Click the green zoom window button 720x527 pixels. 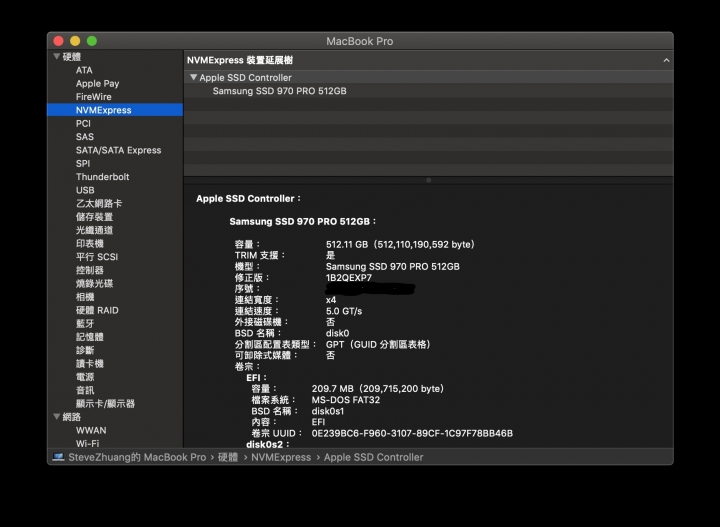click(x=92, y=41)
